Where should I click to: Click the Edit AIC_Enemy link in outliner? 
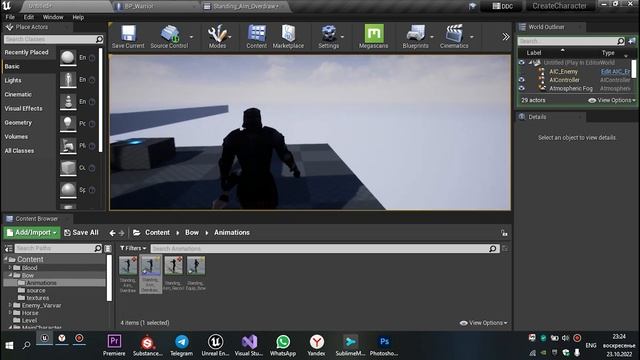616,71
